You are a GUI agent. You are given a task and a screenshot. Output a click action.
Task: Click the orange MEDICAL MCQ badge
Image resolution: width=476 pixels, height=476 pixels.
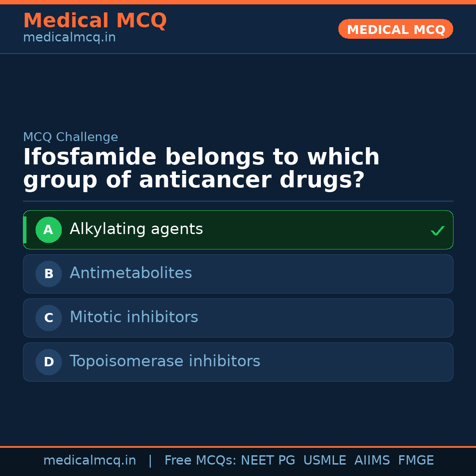tap(396, 30)
